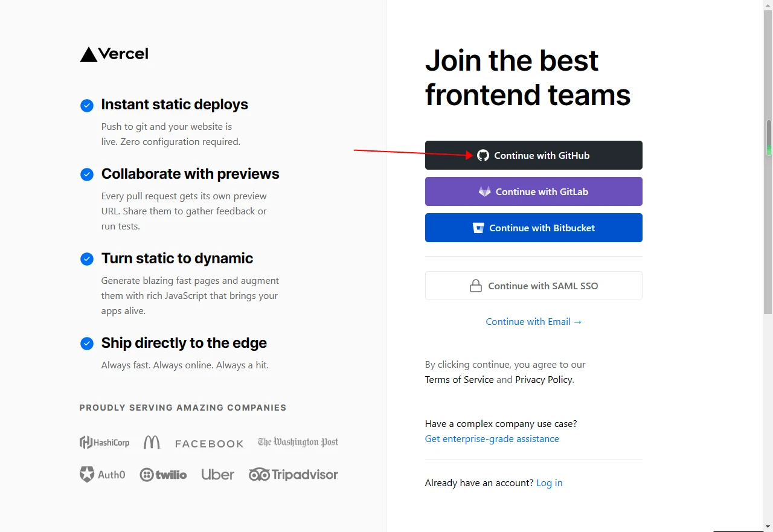
Task: Click the Vercel triangle logo
Action: [89, 54]
